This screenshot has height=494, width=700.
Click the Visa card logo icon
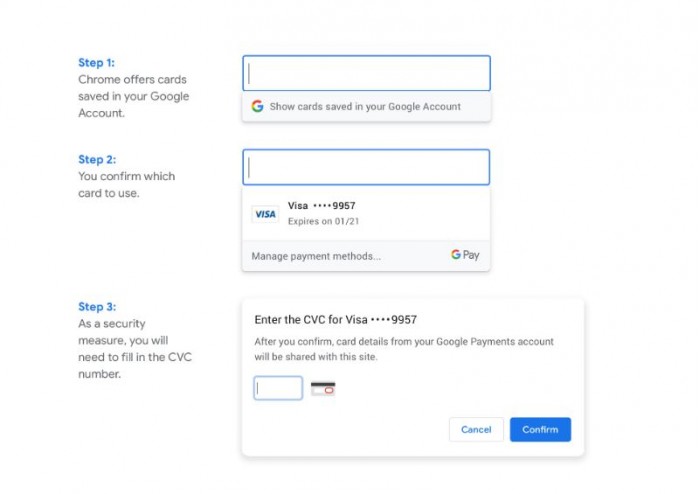pyautogui.click(x=265, y=214)
